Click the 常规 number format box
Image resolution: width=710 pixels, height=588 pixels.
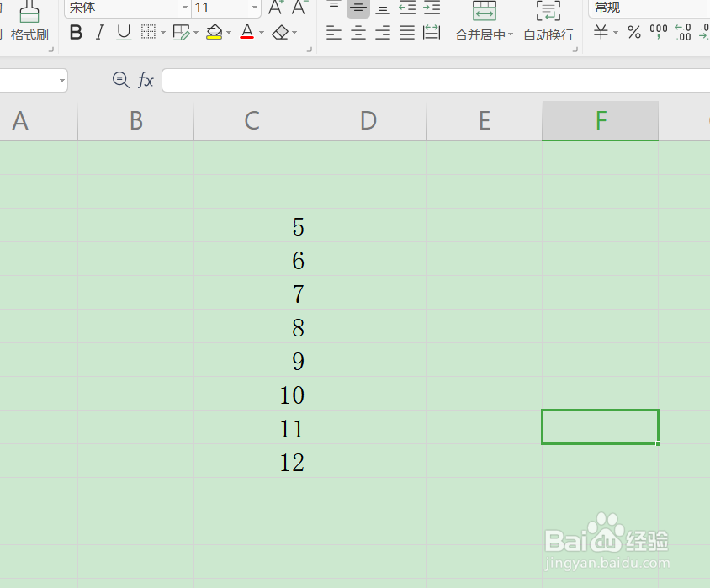point(649,8)
